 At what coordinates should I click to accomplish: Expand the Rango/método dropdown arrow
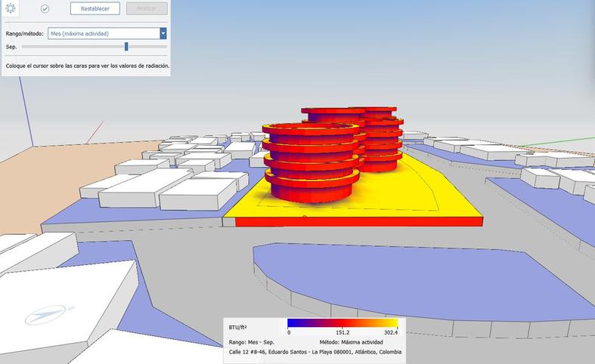[163, 33]
